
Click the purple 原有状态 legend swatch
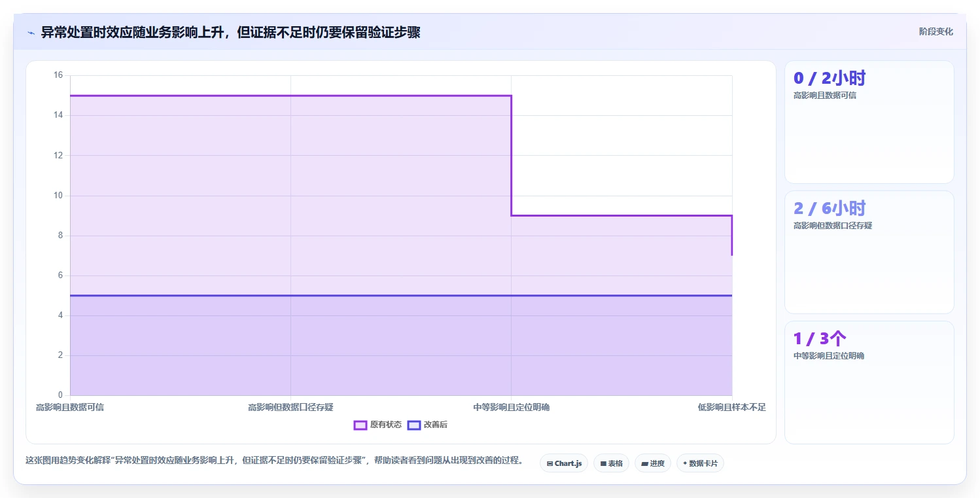coord(360,425)
